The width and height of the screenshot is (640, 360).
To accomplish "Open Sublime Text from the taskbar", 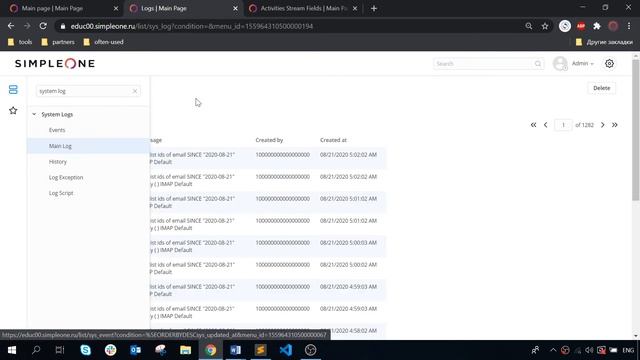I will coord(260,350).
